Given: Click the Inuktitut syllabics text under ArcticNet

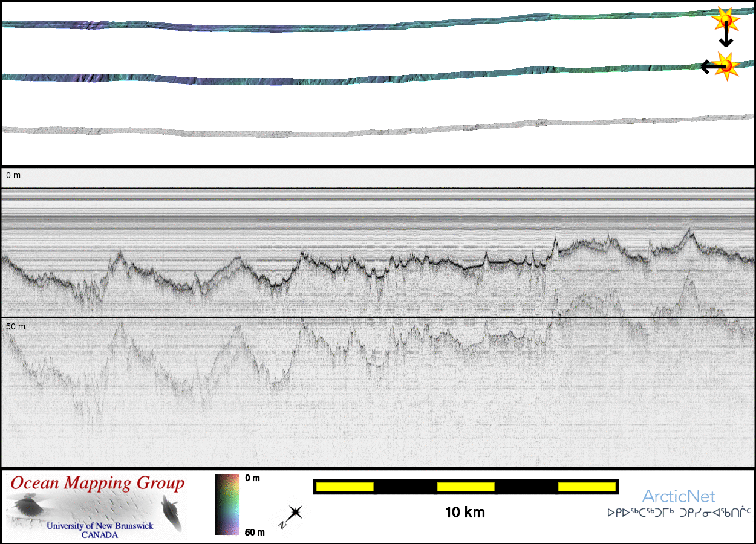Looking at the screenshot, I should [679, 513].
